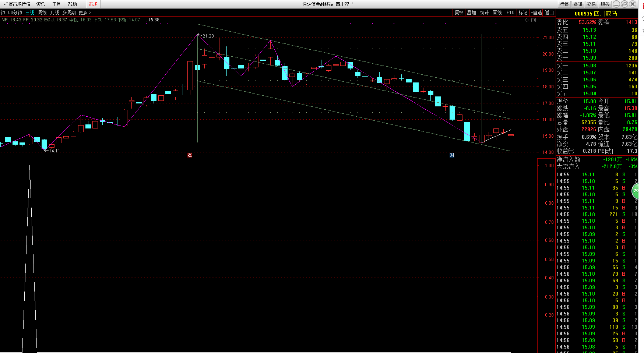Open the F10 company info

pos(510,13)
